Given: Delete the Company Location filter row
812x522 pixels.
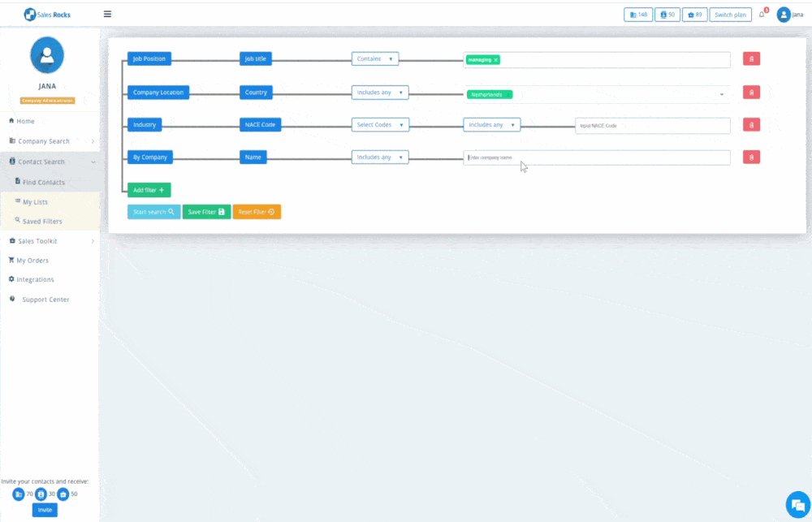Looking at the screenshot, I should point(751,93).
